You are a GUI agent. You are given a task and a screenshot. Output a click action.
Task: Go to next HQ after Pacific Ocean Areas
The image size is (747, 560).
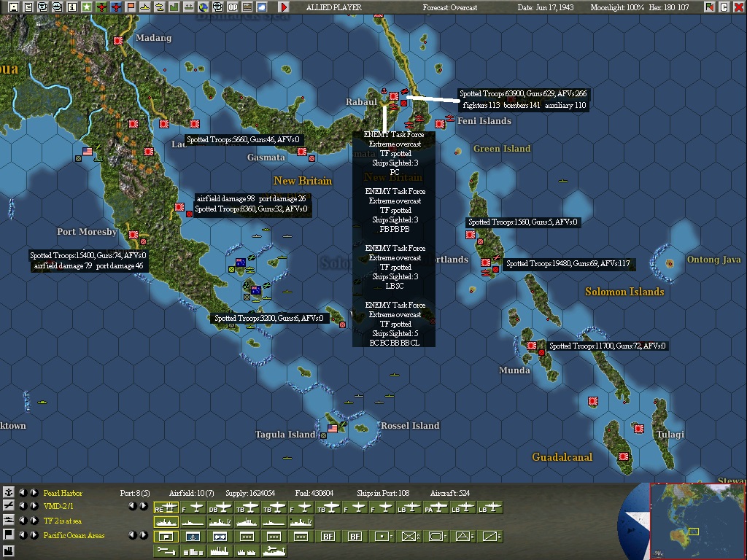click(34, 536)
